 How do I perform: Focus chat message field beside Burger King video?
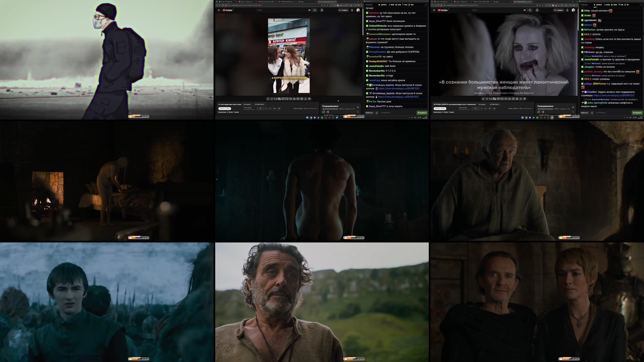398,112
